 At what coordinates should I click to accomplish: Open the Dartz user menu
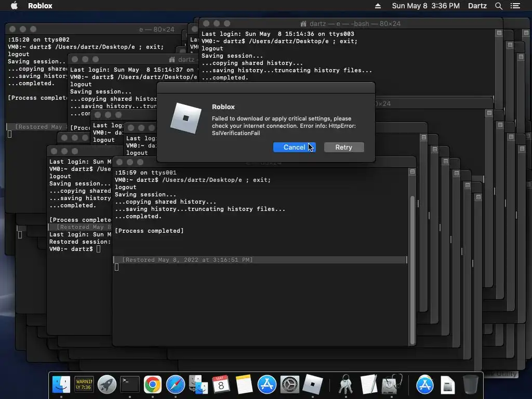coord(477,6)
